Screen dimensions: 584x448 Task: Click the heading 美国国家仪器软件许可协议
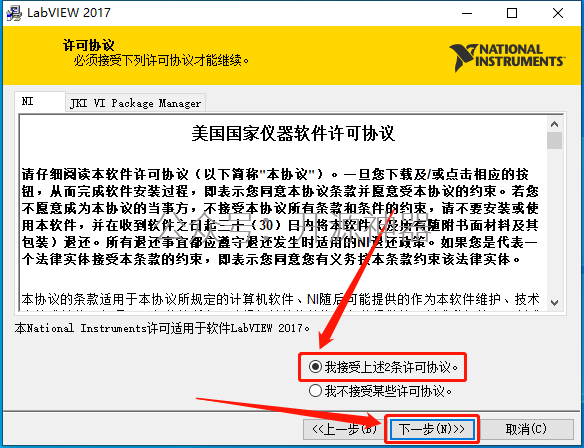(293, 133)
